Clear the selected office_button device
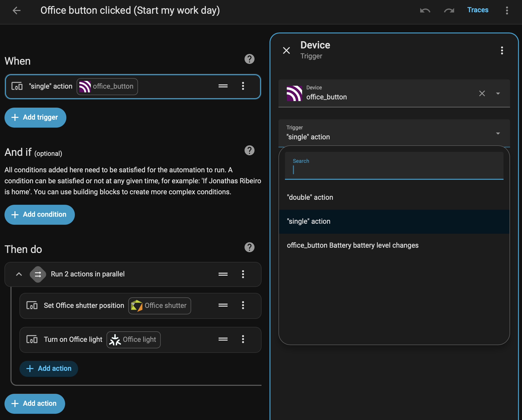Viewport: 522px width, 420px height. click(x=482, y=93)
